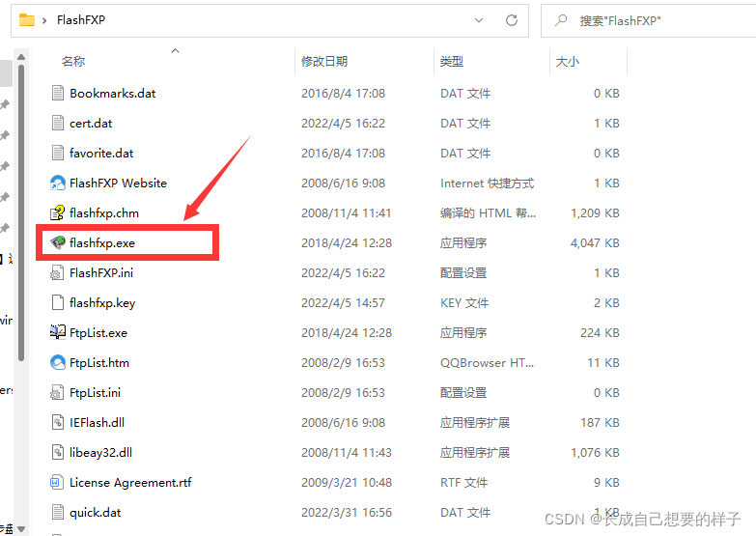Select the FtpList.ini file name
Screen dimensions: 756x536
95,392
